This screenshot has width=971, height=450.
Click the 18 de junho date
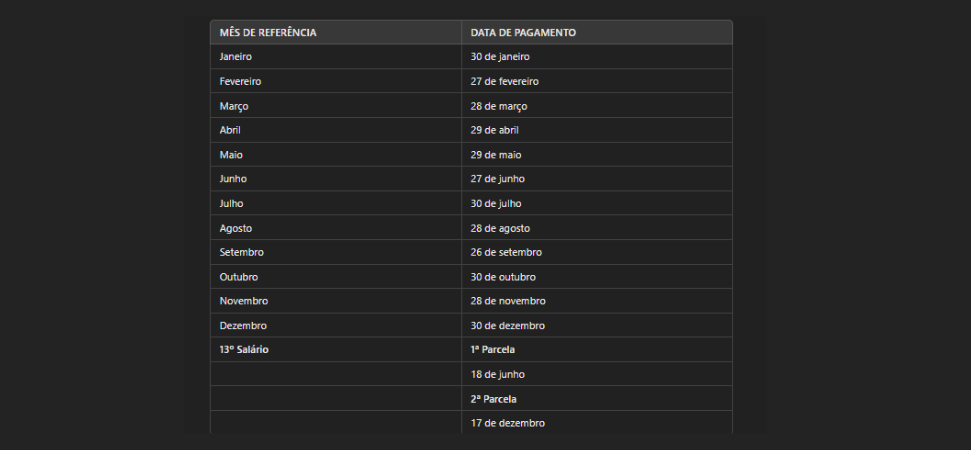tap(498, 374)
